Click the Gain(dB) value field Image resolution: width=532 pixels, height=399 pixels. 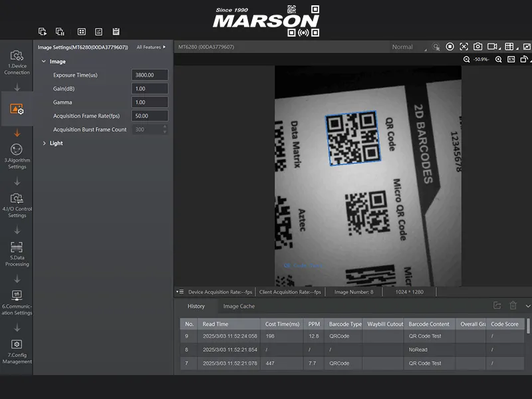tap(150, 88)
